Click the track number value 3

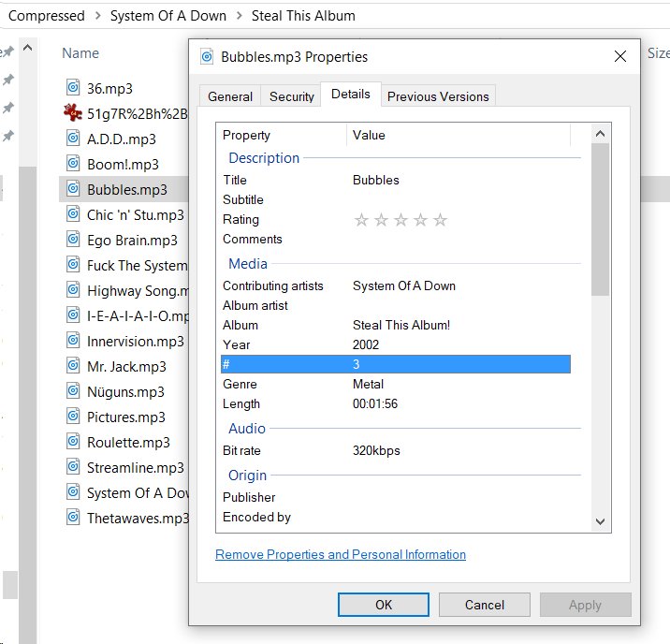click(356, 364)
